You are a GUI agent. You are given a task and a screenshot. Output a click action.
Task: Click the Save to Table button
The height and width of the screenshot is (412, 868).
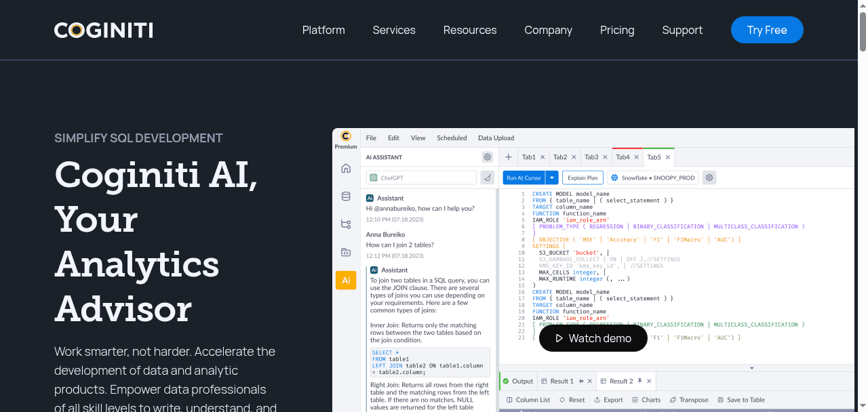click(741, 400)
